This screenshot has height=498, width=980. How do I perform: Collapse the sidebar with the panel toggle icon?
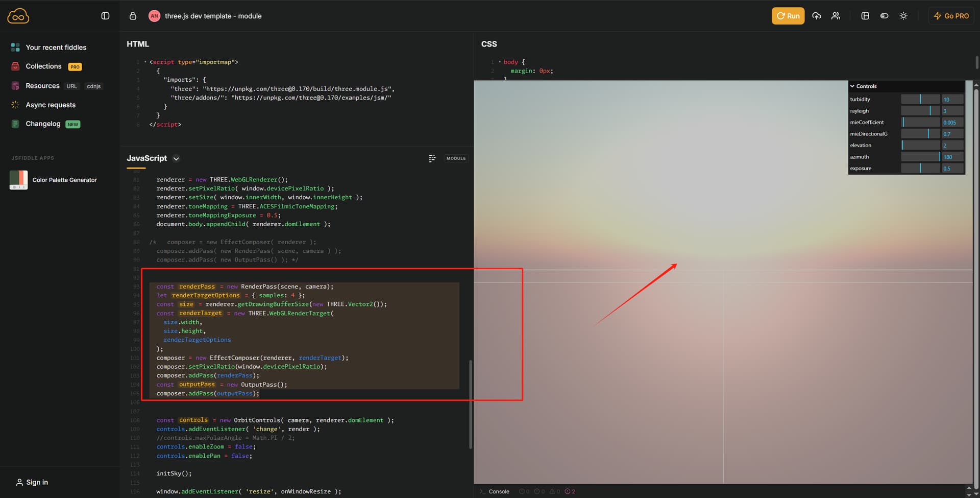(105, 16)
